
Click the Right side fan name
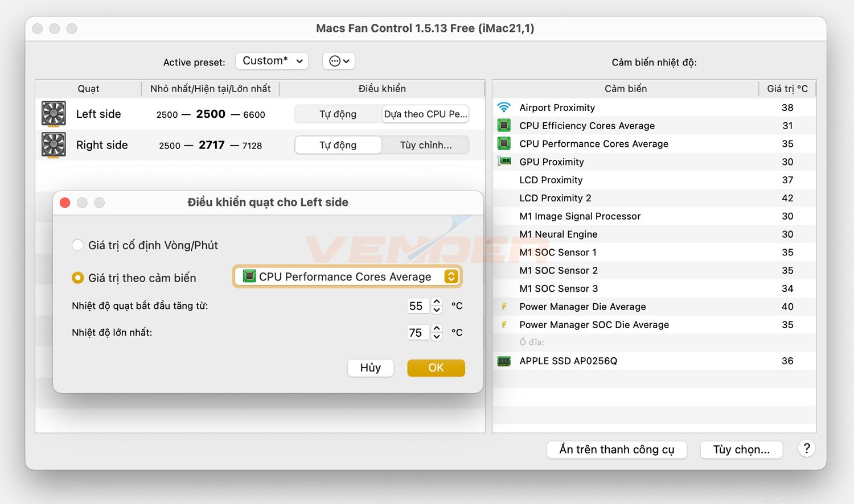click(102, 145)
